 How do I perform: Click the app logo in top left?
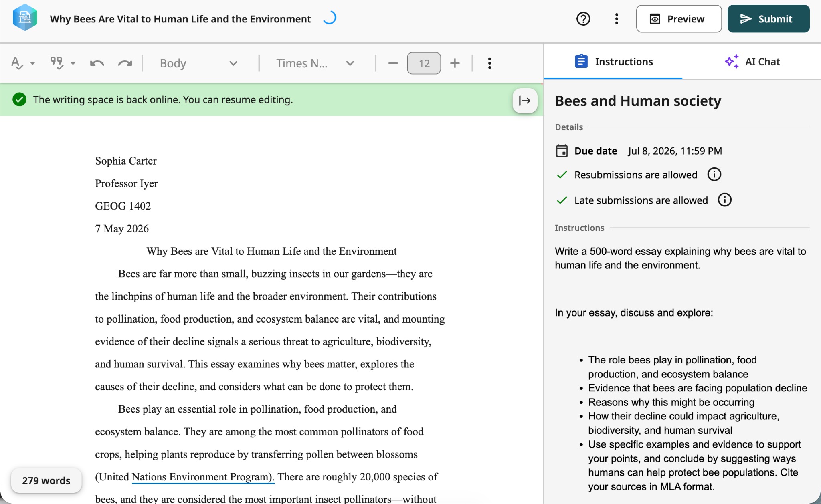coord(25,18)
